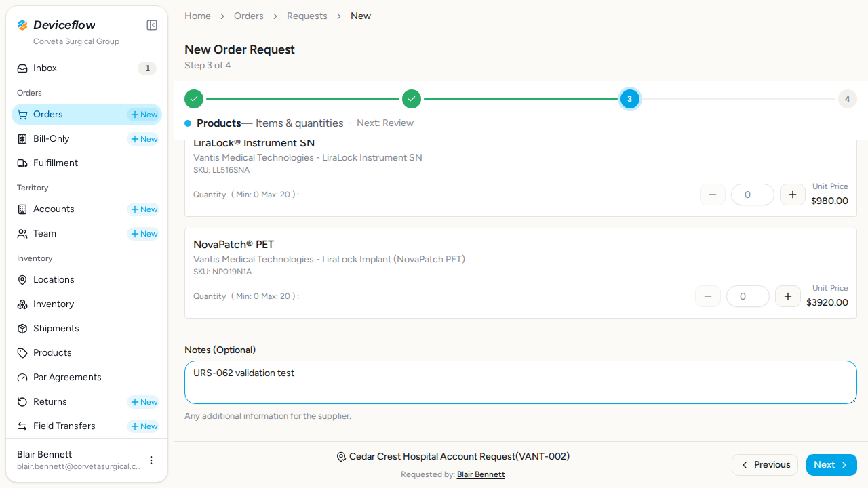Image resolution: width=868 pixels, height=488 pixels.
Task: Focus the Notes text area
Action: click(521, 382)
